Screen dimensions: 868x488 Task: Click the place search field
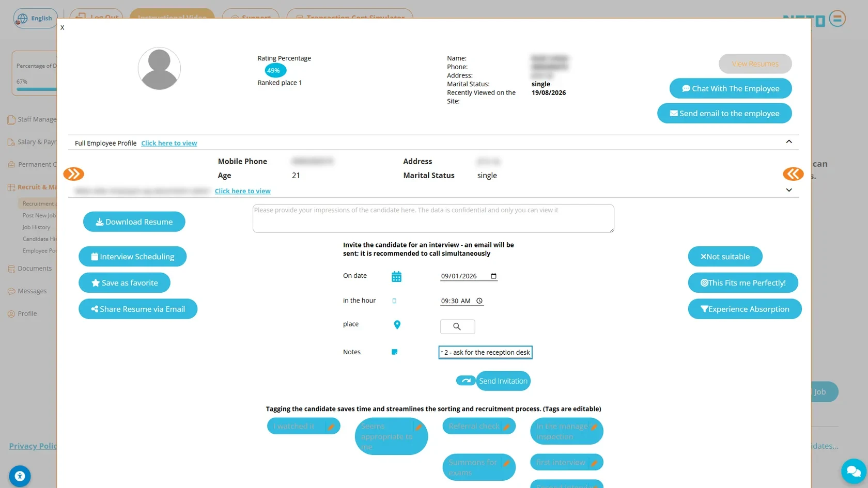pyautogui.click(x=457, y=326)
